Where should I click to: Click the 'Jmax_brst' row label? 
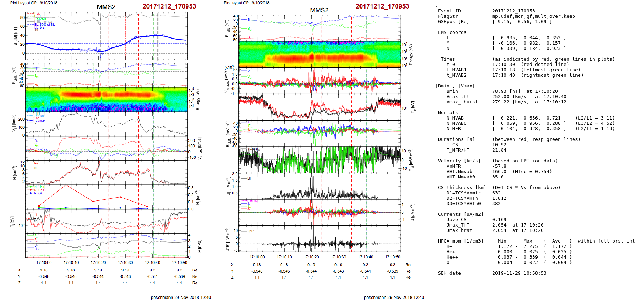(x=459, y=230)
